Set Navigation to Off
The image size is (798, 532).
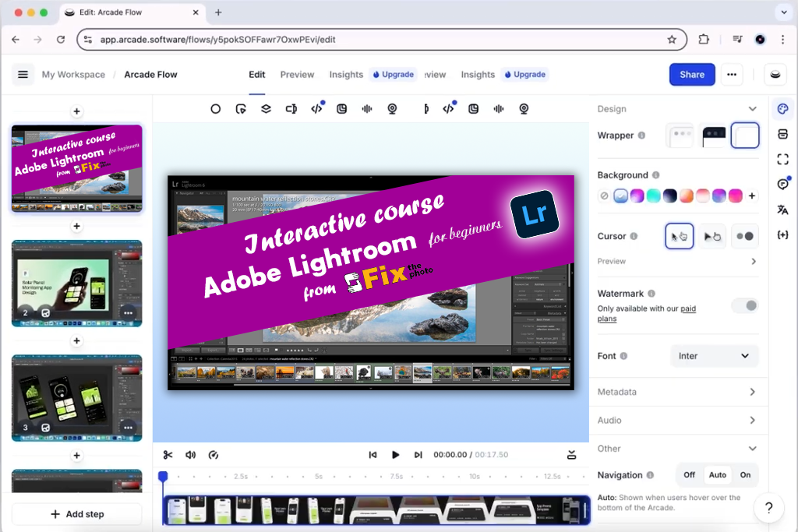coord(689,475)
